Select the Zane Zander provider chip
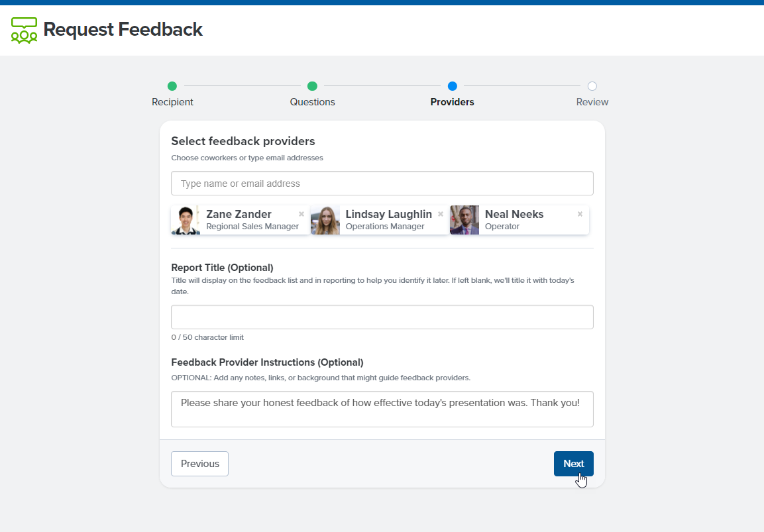Screen dimensions: 764x532 click(x=239, y=219)
